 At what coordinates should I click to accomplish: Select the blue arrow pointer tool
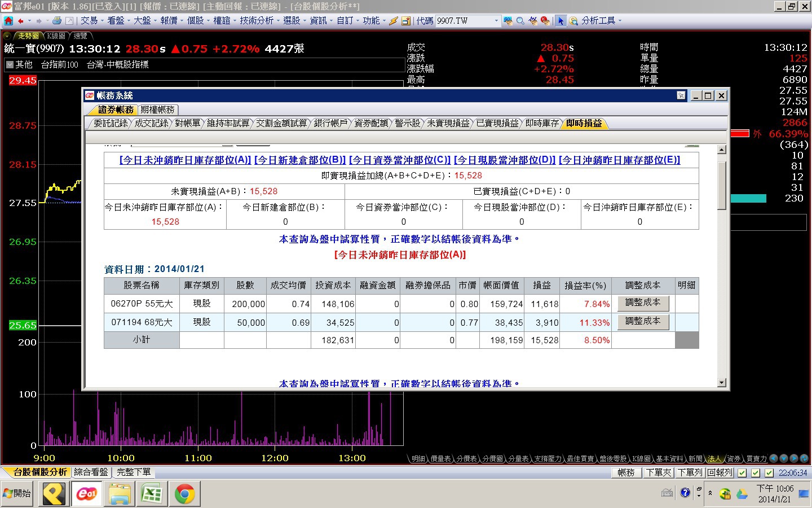pos(561,21)
